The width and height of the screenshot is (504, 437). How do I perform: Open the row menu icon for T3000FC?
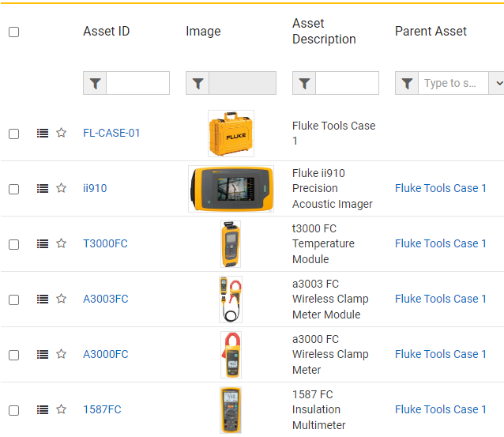[x=43, y=243]
